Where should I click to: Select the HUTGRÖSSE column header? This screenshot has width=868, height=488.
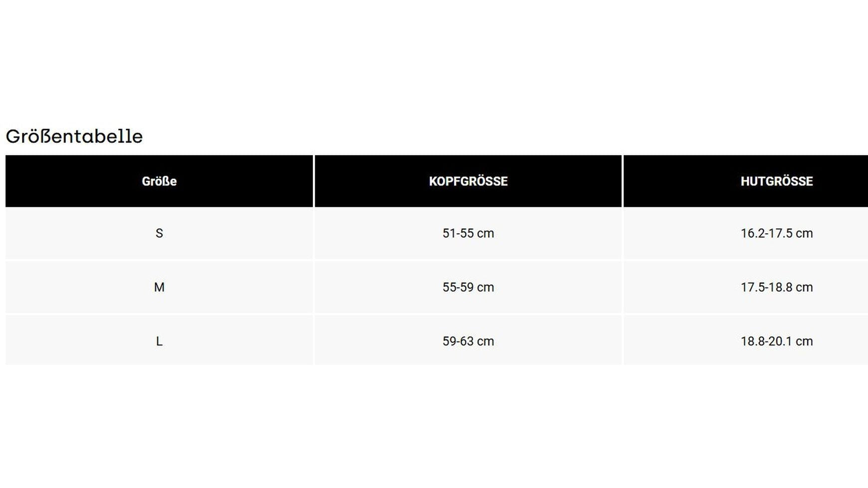point(776,181)
